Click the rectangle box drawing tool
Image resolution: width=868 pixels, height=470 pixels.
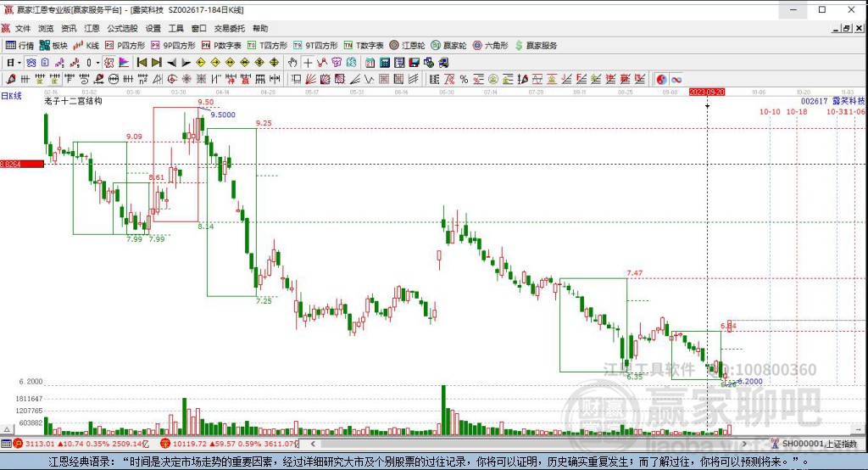coord(296,79)
